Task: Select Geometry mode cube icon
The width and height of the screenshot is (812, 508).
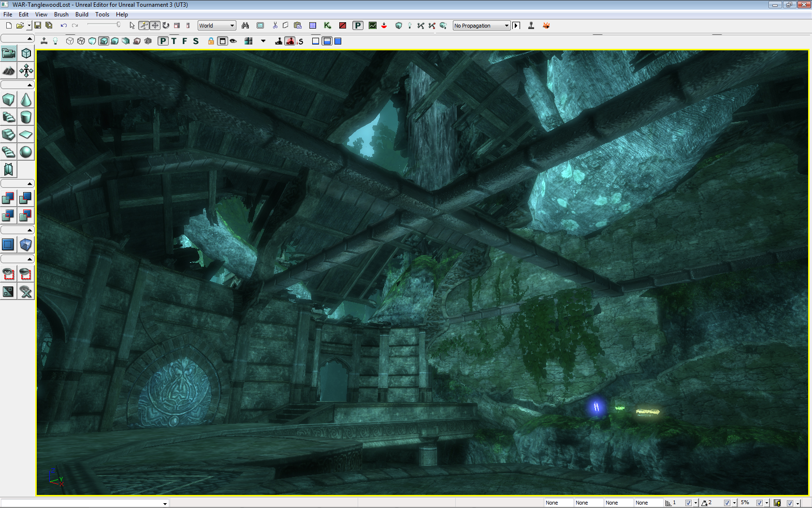Action: tap(26, 53)
